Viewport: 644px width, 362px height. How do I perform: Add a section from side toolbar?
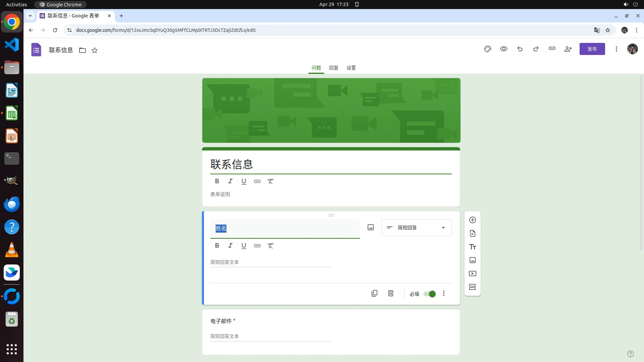tap(472, 287)
